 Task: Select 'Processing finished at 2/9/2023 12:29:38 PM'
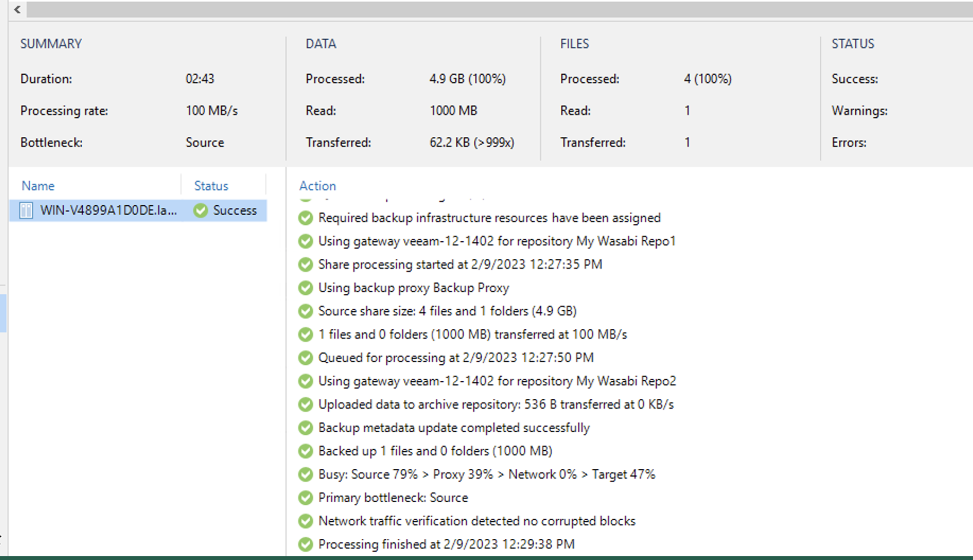tap(446, 544)
